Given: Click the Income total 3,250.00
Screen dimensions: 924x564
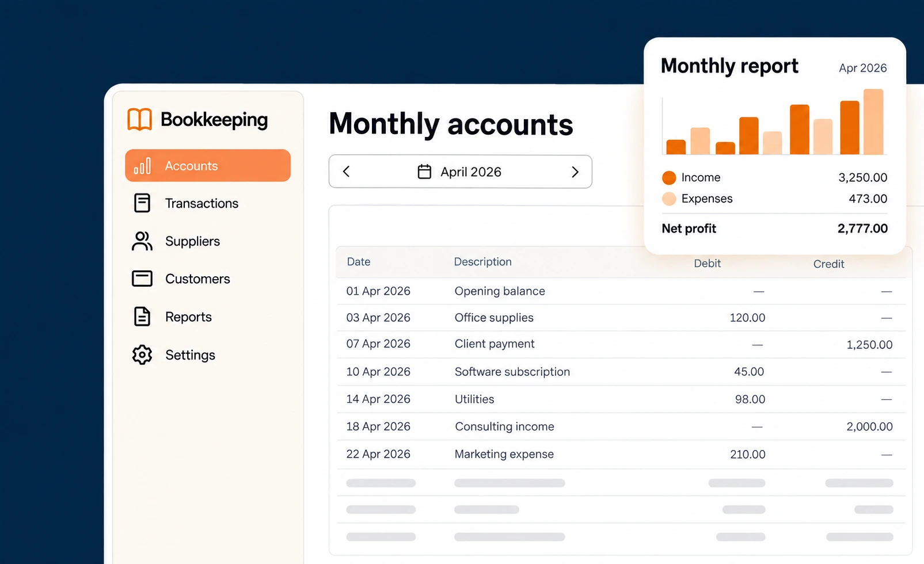Looking at the screenshot, I should (x=862, y=177).
